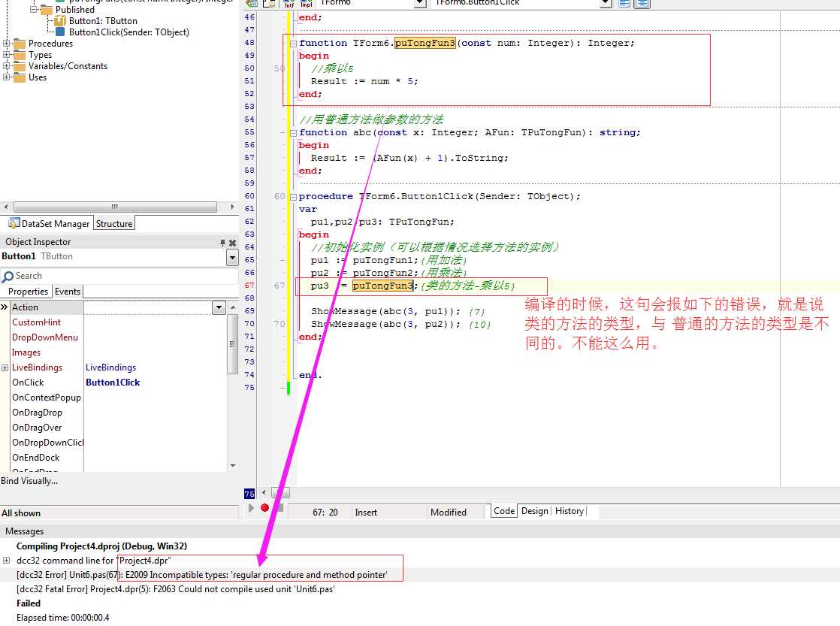The height and width of the screenshot is (626, 840).
Task: Pin the Object Inspector panel
Action: coord(223,243)
